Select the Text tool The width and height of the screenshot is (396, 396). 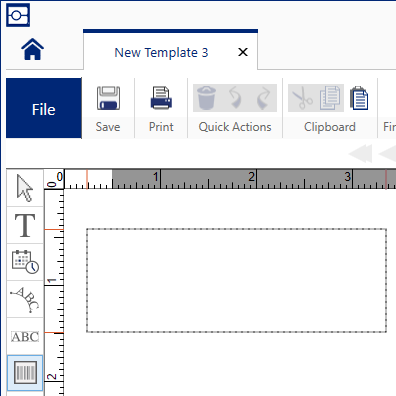(25, 225)
